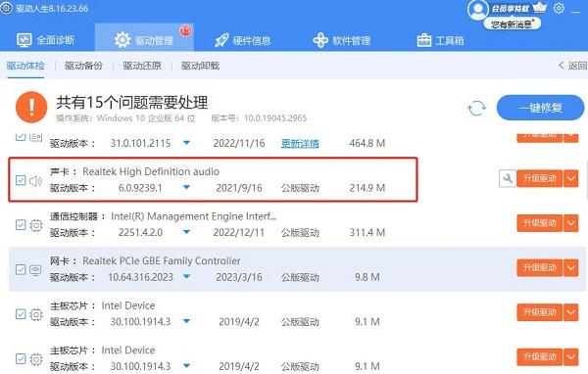Toggle checkbox for Intel Device dated 2019/4/2 above bottom row
The width and height of the screenshot is (588, 374).
point(21,314)
